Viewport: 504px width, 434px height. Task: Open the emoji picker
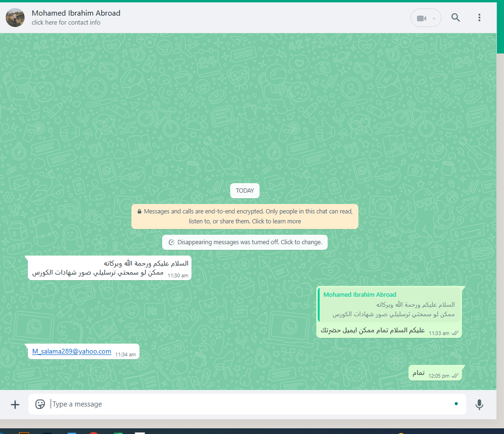click(x=40, y=404)
